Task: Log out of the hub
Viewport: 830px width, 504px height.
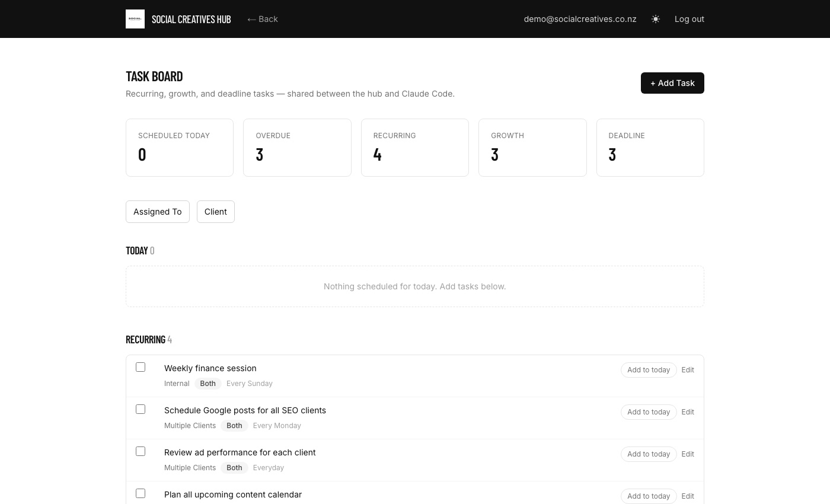Action: coord(689,19)
